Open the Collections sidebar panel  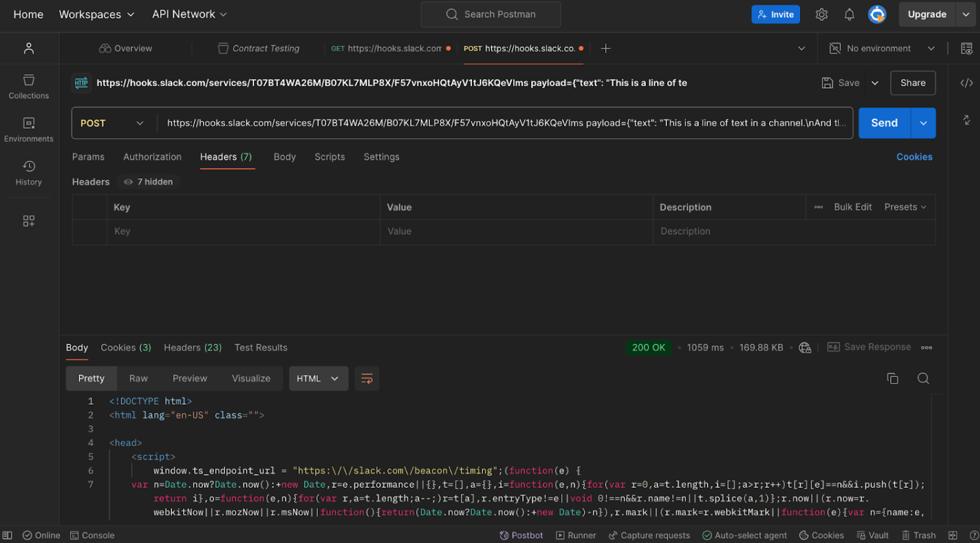29,87
